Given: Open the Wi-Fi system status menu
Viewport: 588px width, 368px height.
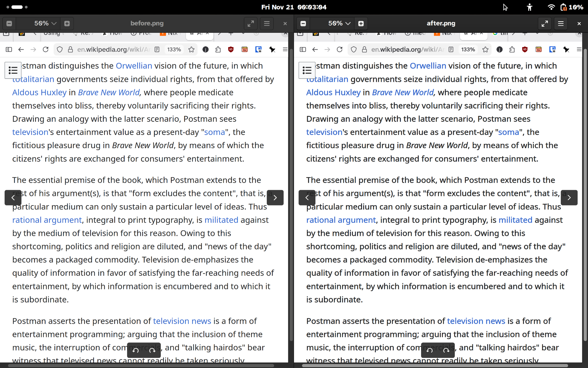Looking at the screenshot, I should [551, 7].
